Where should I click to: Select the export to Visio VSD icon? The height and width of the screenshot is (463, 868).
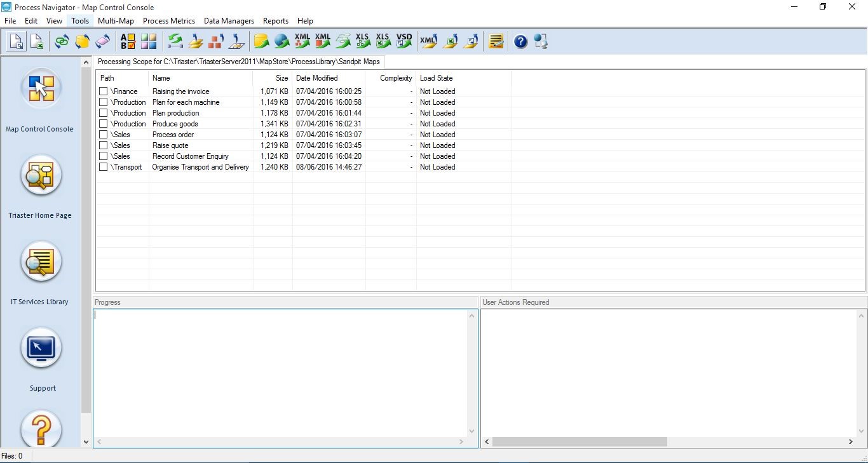click(404, 41)
